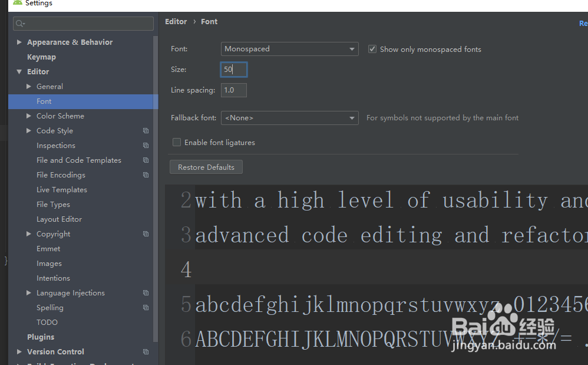Select Keymap in settings tree
The height and width of the screenshot is (365, 588).
(42, 57)
